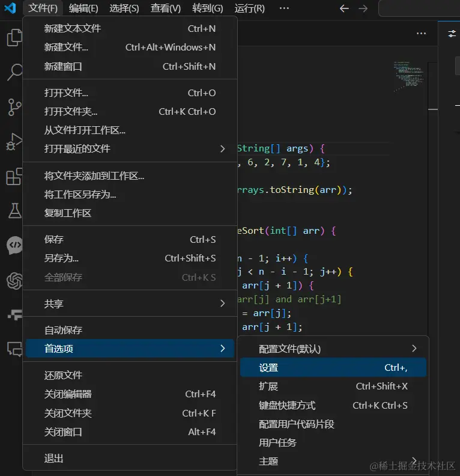The image size is (460, 476).
Task: Open the Explorer view in activity bar
Action: [x=14, y=38]
